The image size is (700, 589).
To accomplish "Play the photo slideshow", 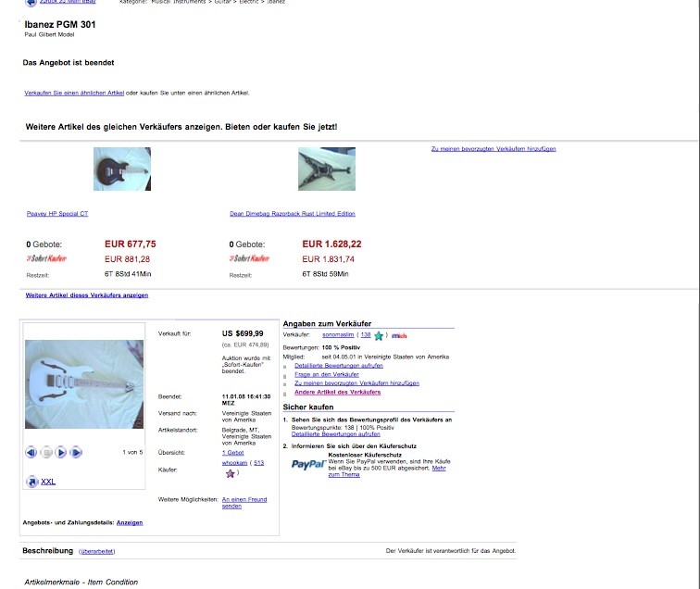I will (x=61, y=452).
